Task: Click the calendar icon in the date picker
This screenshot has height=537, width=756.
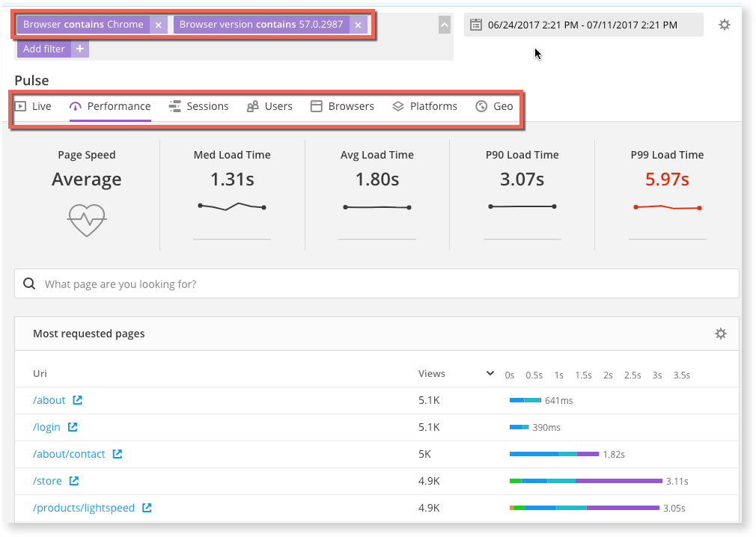Action: pyautogui.click(x=475, y=24)
